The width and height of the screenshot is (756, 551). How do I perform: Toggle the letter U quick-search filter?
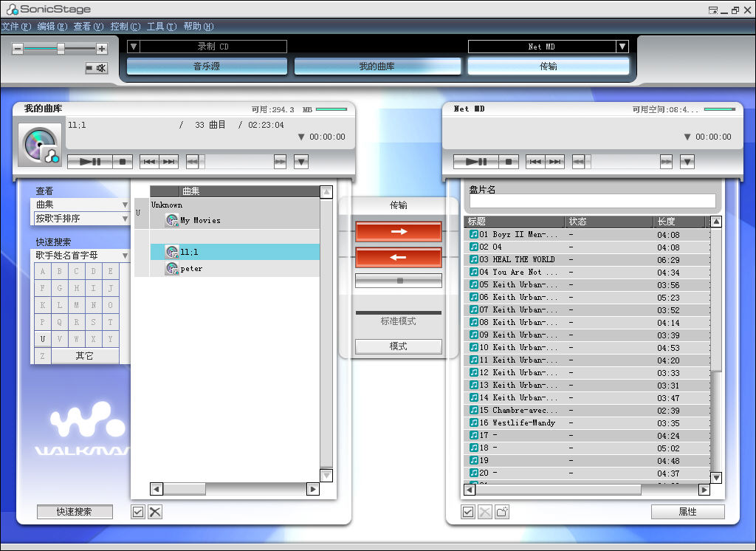[43, 339]
